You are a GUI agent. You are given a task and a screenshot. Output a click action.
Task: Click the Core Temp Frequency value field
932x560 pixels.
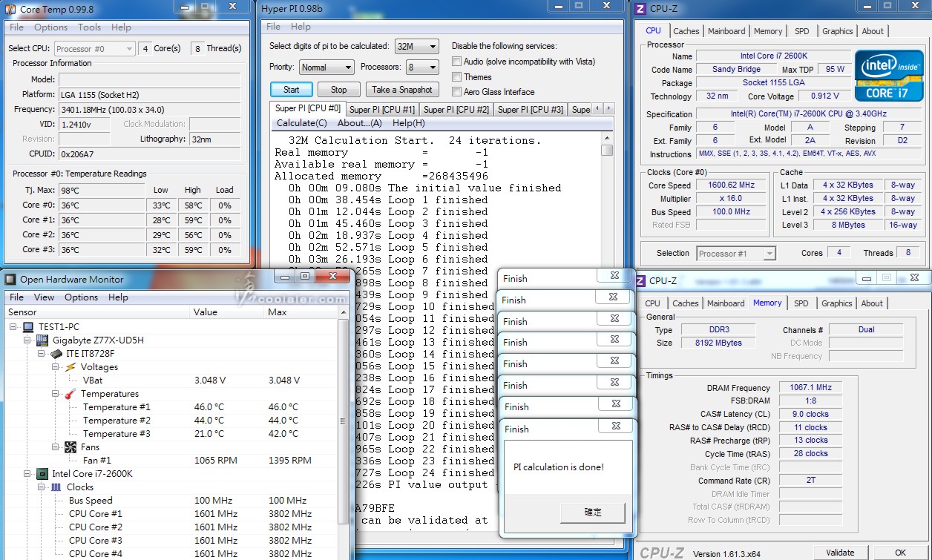pyautogui.click(x=151, y=109)
